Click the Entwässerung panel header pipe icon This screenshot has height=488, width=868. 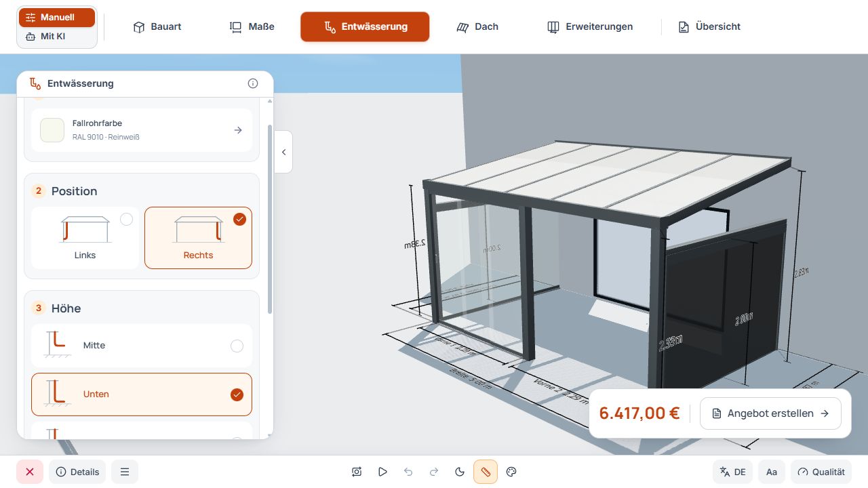35,83
